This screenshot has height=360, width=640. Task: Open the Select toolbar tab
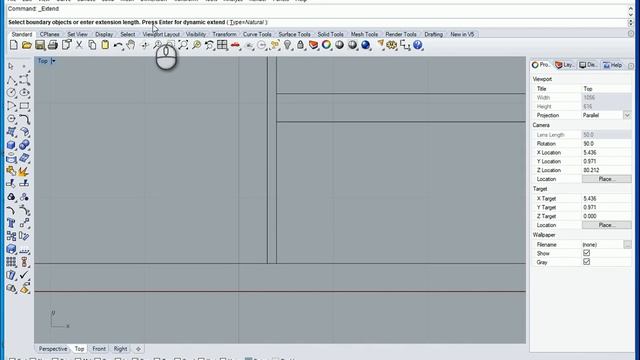pos(127,34)
